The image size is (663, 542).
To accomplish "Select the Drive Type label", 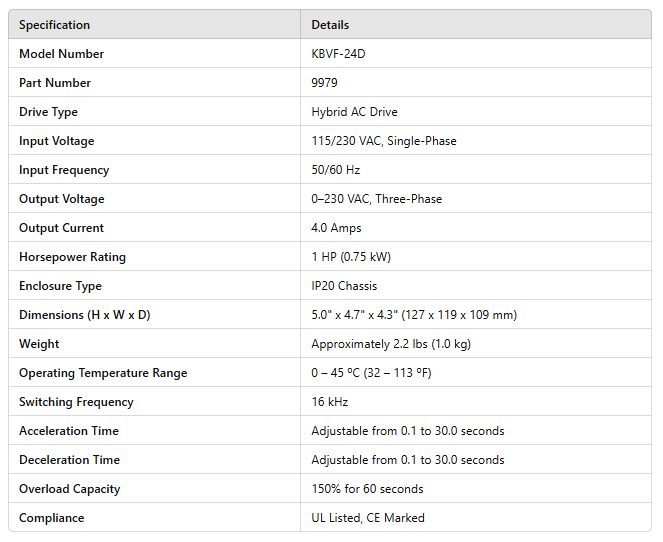I will click(48, 112).
